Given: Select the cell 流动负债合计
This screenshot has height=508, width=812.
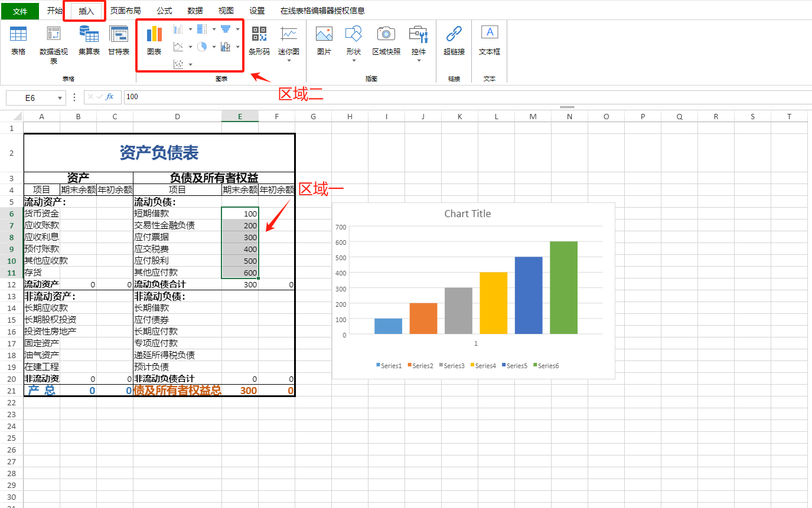Looking at the screenshot, I should (177, 284).
